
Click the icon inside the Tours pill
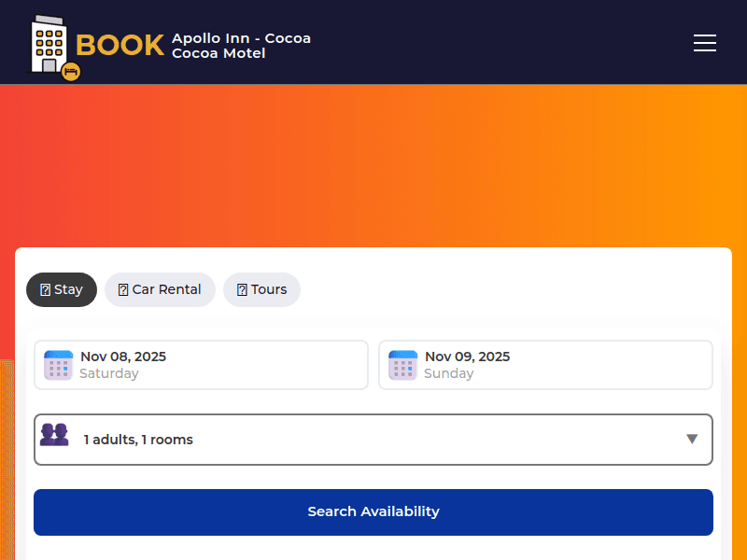click(242, 290)
